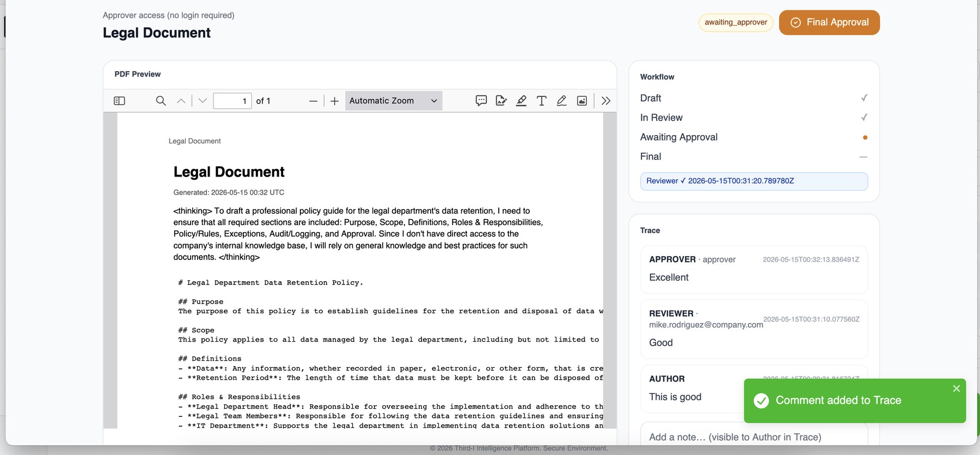Click the reviewer email mike.rodriguez@company.com
The width and height of the screenshot is (980, 455).
pyautogui.click(x=706, y=325)
